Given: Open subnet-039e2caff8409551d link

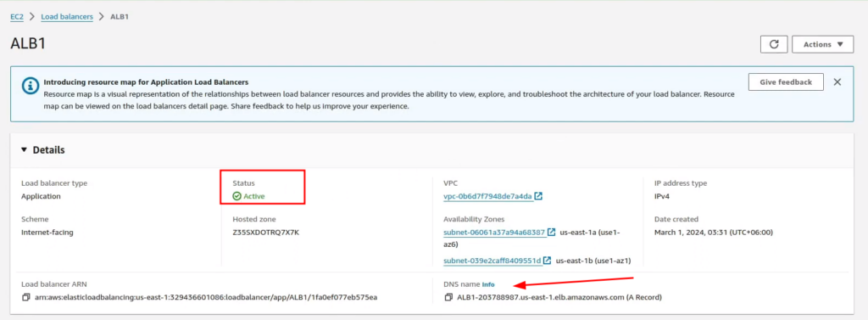Looking at the screenshot, I should [492, 260].
